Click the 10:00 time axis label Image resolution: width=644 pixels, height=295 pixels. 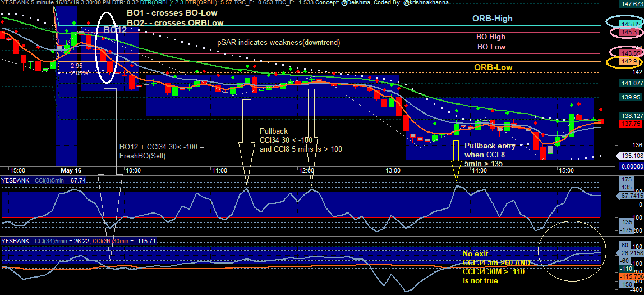coord(133,170)
